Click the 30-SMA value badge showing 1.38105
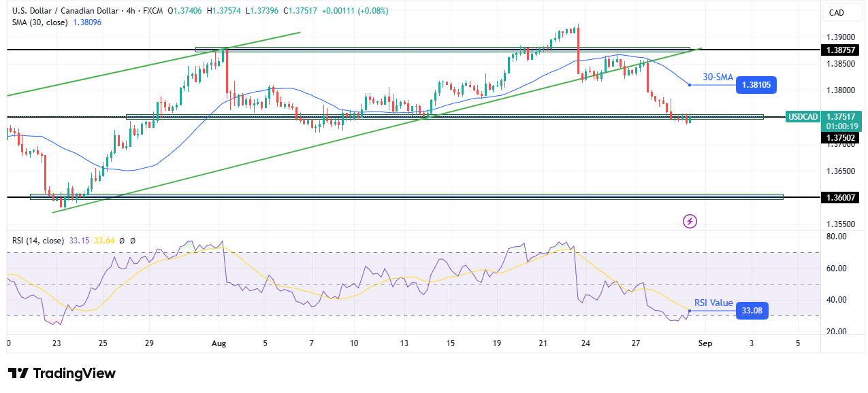 click(756, 85)
